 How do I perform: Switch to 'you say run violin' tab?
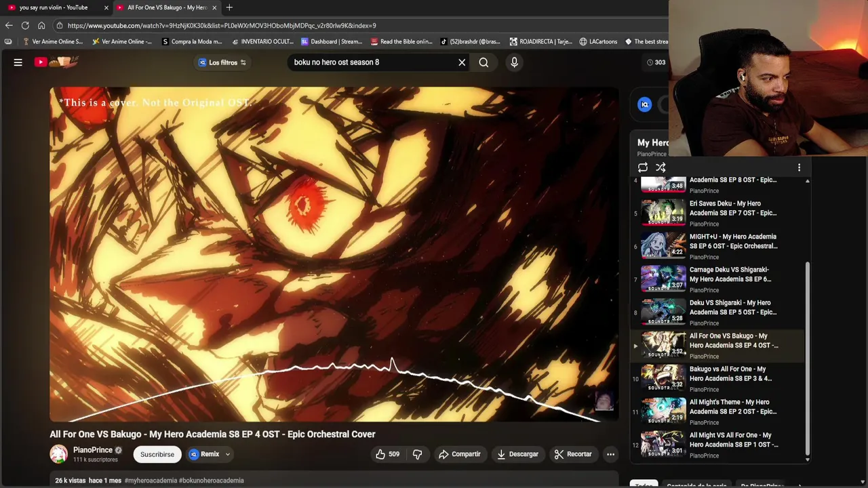click(x=54, y=7)
